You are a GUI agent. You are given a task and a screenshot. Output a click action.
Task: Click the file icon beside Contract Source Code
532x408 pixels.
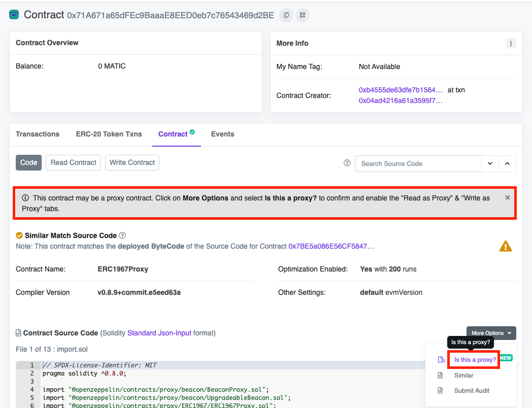tap(18, 333)
